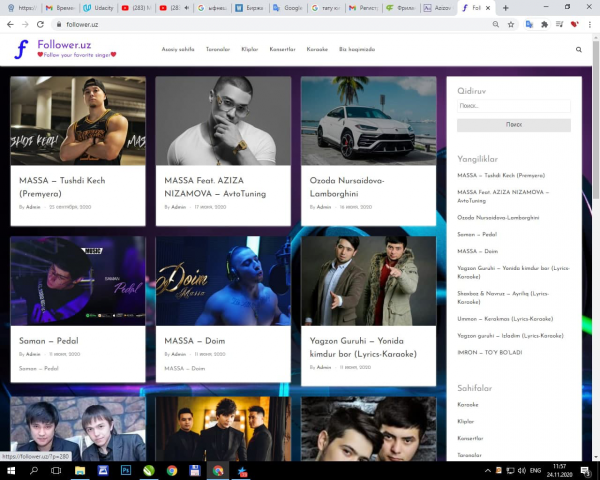This screenshot has height=480, width=600.
Task: Launch Photoshop from the taskbar
Action: 126,470
